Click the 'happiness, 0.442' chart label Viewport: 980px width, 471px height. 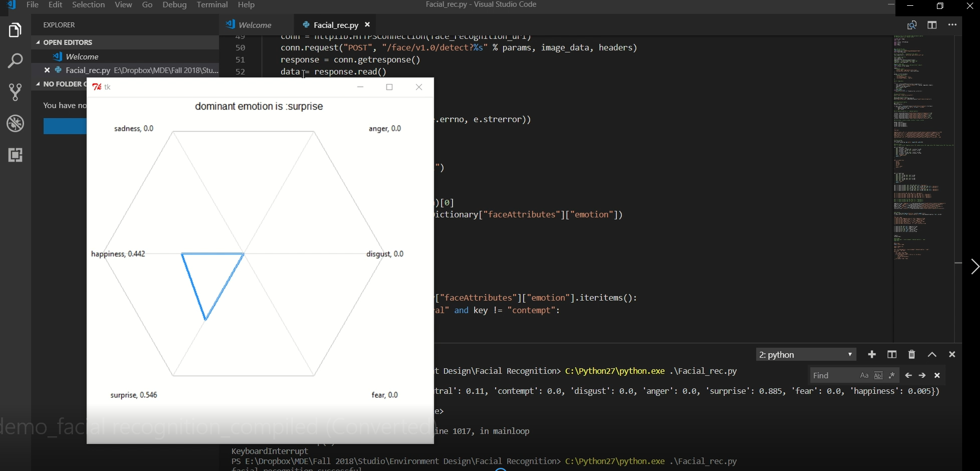point(118,254)
